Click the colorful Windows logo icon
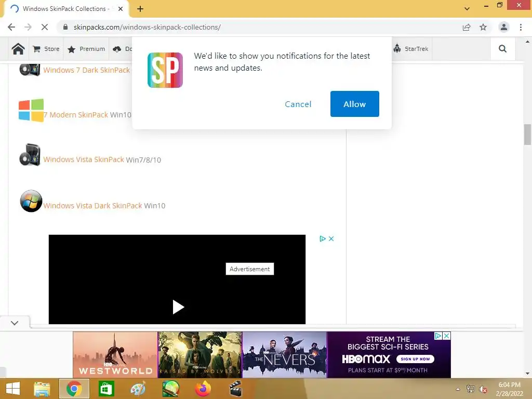The image size is (532, 399). pos(31,110)
